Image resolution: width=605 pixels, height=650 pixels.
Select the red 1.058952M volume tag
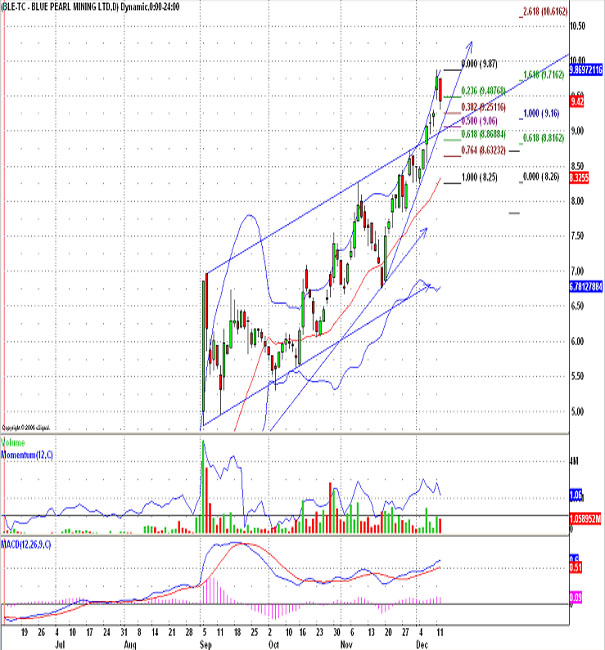[586, 519]
